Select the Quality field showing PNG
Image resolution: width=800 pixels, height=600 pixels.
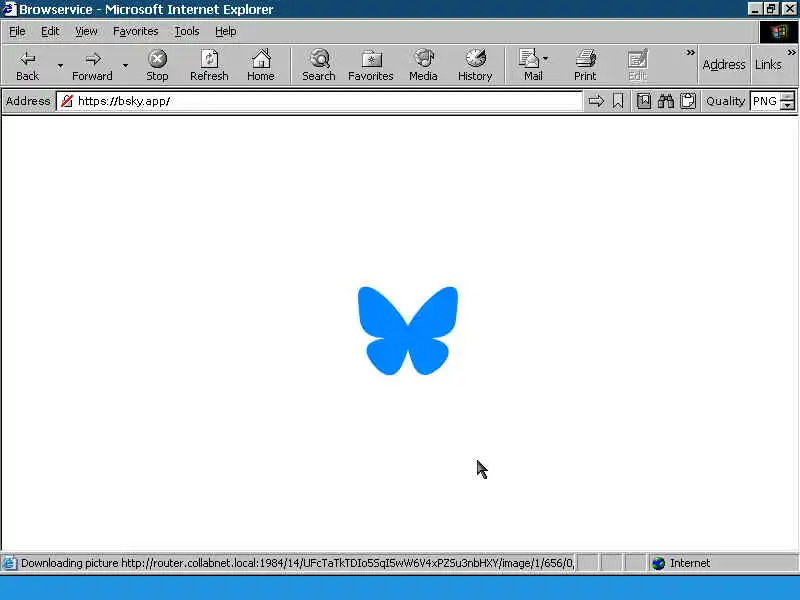coord(766,101)
